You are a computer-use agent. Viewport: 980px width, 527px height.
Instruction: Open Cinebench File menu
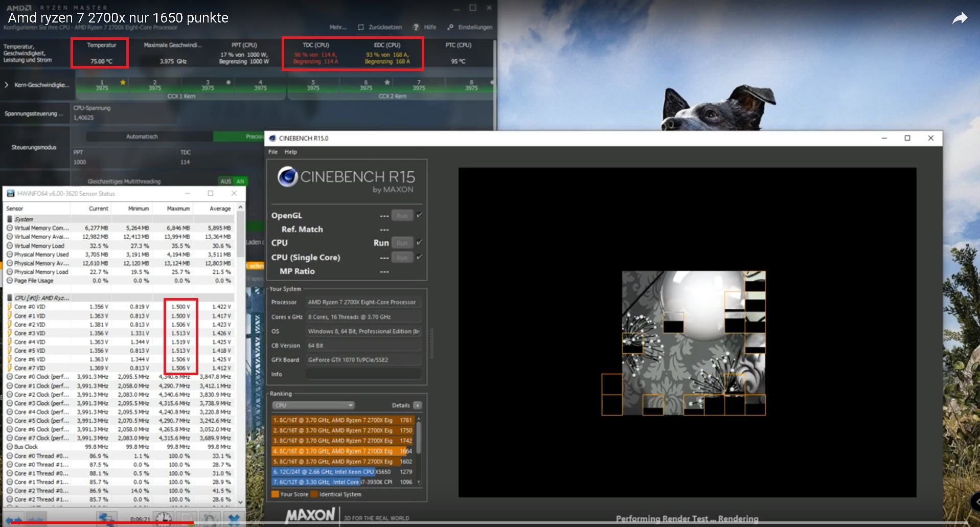pyautogui.click(x=273, y=152)
